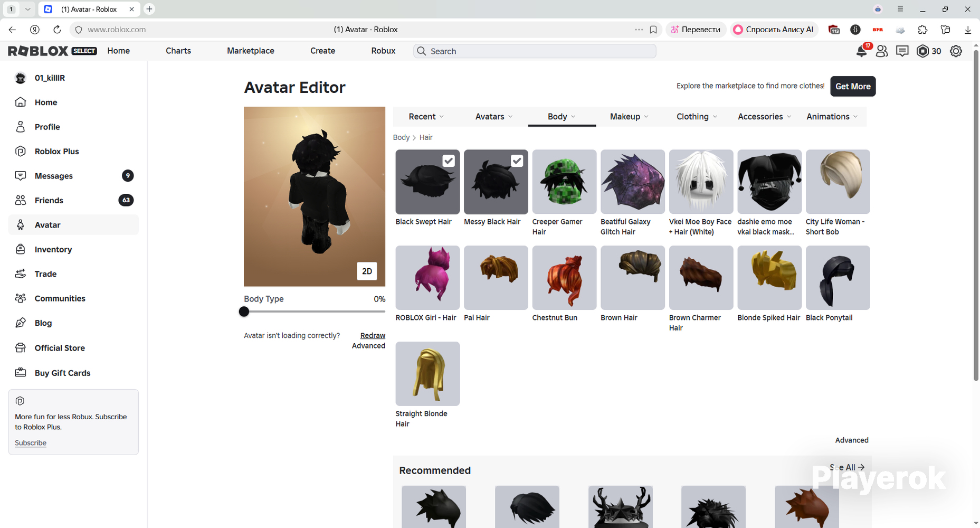
Task: Click the Inventory backpack icon in sidebar
Action: click(x=21, y=249)
